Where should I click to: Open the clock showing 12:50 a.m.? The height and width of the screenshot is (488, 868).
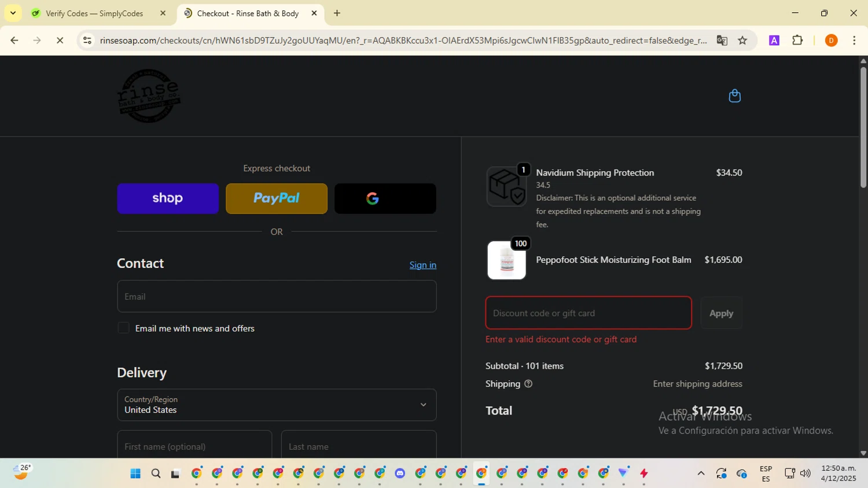838,474
